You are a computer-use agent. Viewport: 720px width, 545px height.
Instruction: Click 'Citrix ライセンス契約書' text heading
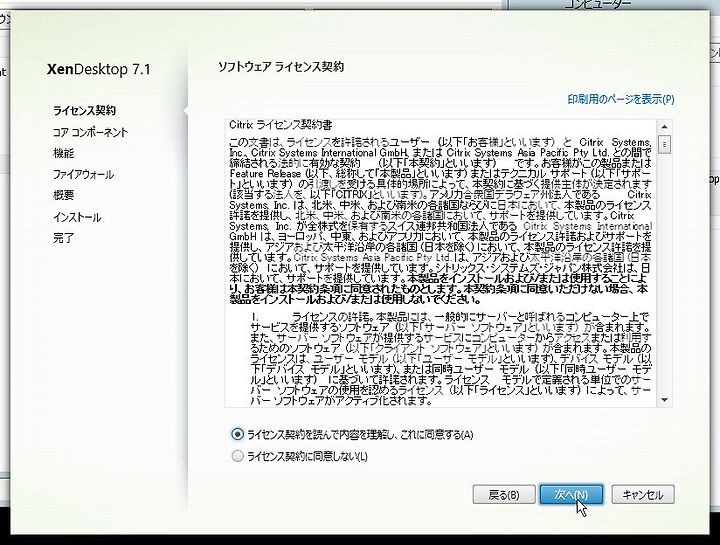pyautogui.click(x=281, y=125)
